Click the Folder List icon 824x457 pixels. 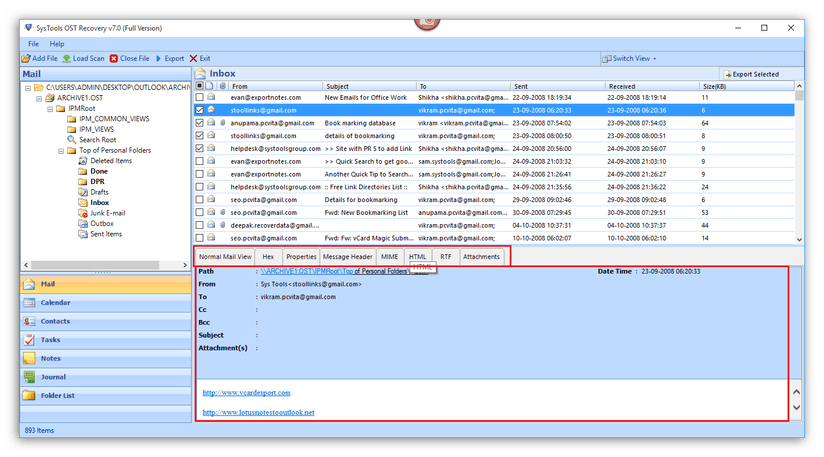click(29, 396)
